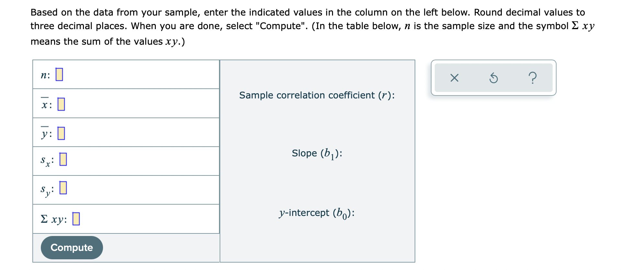Viewport: 644px width, 270px height.
Task: Click the x-bar label in the table
Action: 45,104
